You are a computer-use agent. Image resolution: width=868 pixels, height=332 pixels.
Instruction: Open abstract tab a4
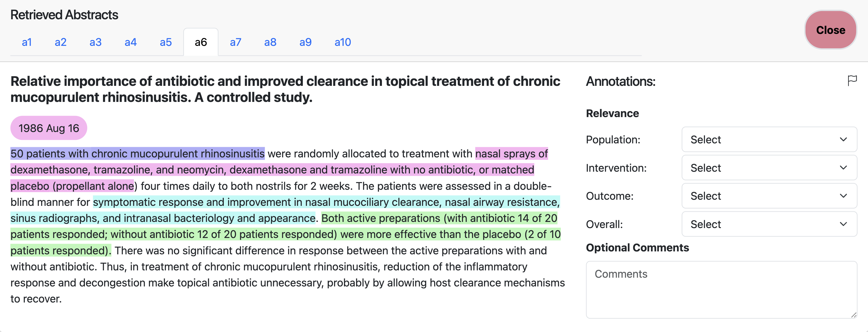130,42
